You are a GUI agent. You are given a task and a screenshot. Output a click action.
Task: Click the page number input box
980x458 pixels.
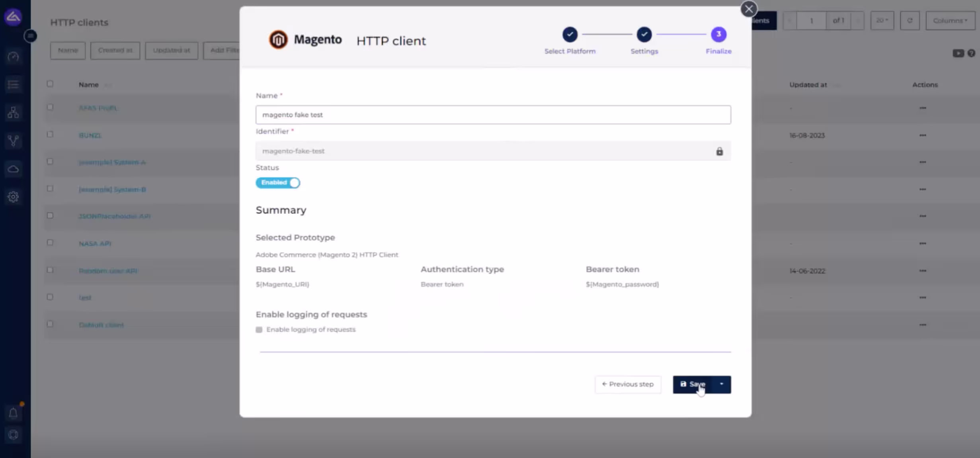click(x=811, y=20)
